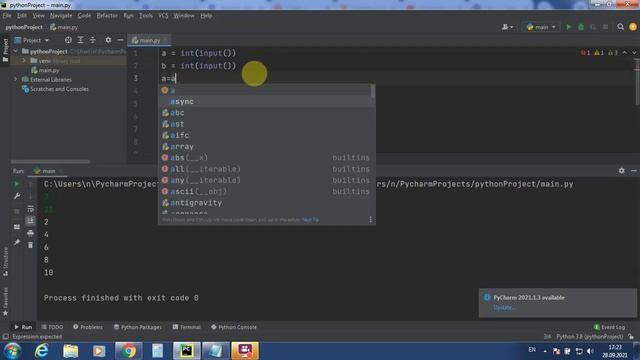
Task: Pin the Run tab
Action: tap(17, 242)
